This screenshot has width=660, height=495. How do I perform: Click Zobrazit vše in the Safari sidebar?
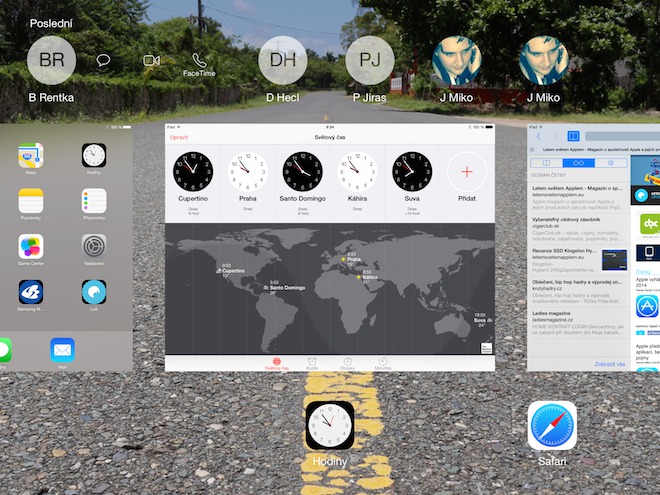click(609, 364)
